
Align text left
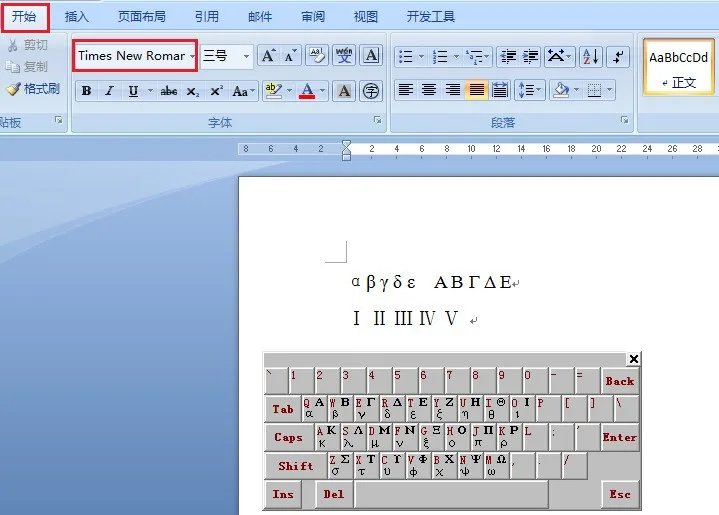pos(405,89)
